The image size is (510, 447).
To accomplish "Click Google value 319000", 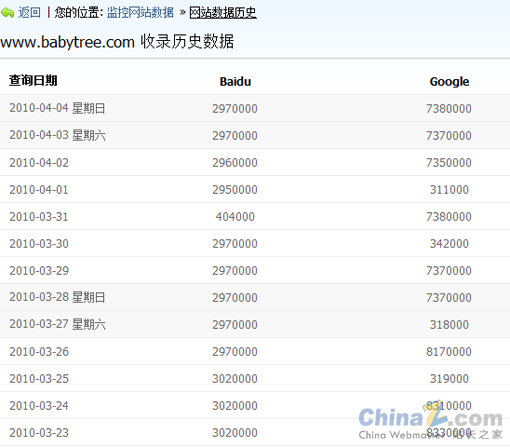I will tap(449, 379).
